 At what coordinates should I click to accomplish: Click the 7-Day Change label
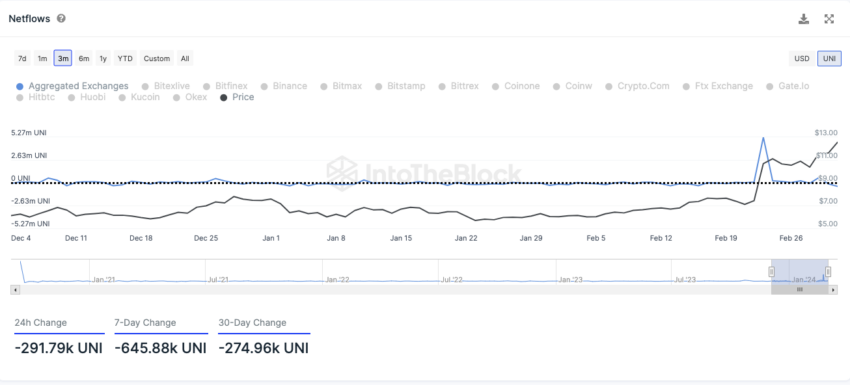pos(145,323)
